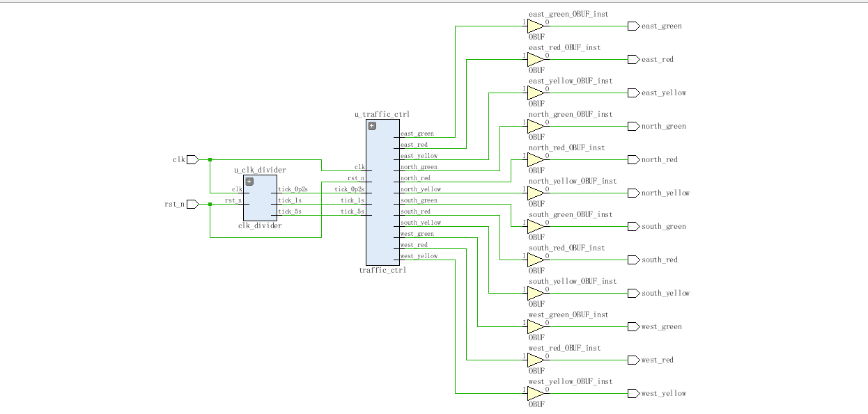Click the u_traffic_ctrl instance name
This screenshot has width=868, height=414.
point(382,114)
